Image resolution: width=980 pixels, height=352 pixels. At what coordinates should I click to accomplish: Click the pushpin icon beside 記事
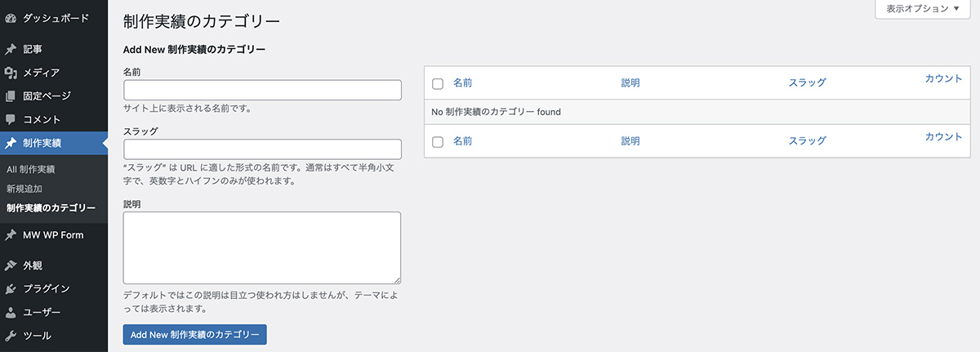click(11, 49)
